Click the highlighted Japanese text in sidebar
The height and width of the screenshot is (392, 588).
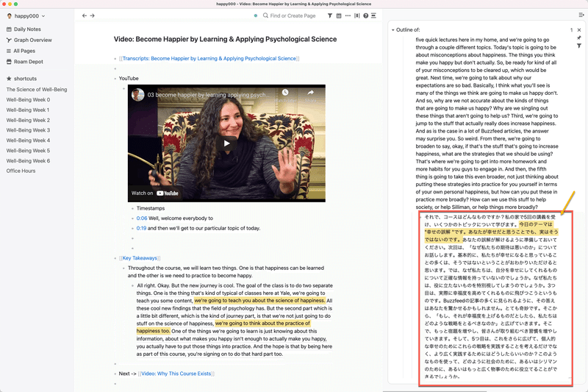click(491, 232)
